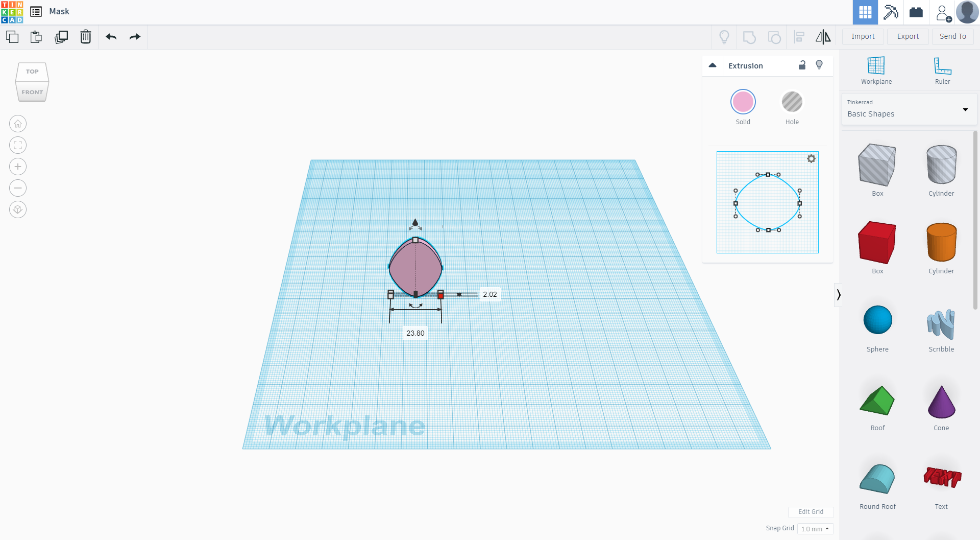The image size is (980, 540).
Task: Click the 2.02 dimension field
Action: pyautogui.click(x=489, y=294)
